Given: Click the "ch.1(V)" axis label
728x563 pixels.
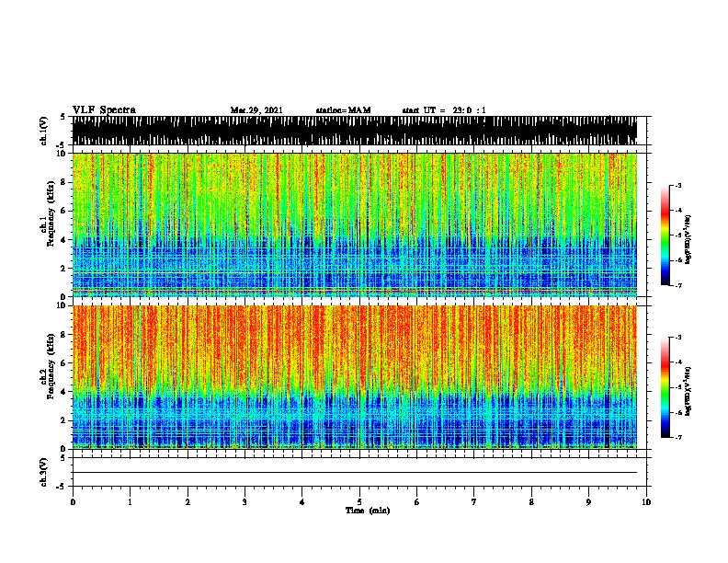Looking at the screenshot, I should pos(44,131).
